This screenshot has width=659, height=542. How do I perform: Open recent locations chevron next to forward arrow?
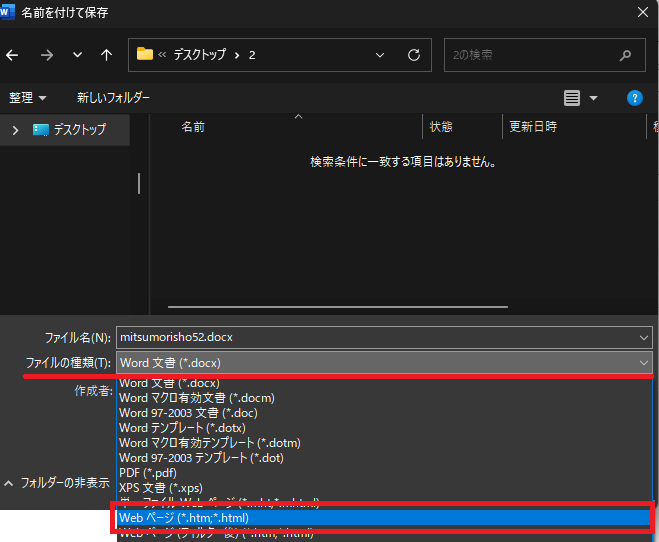click(77, 55)
